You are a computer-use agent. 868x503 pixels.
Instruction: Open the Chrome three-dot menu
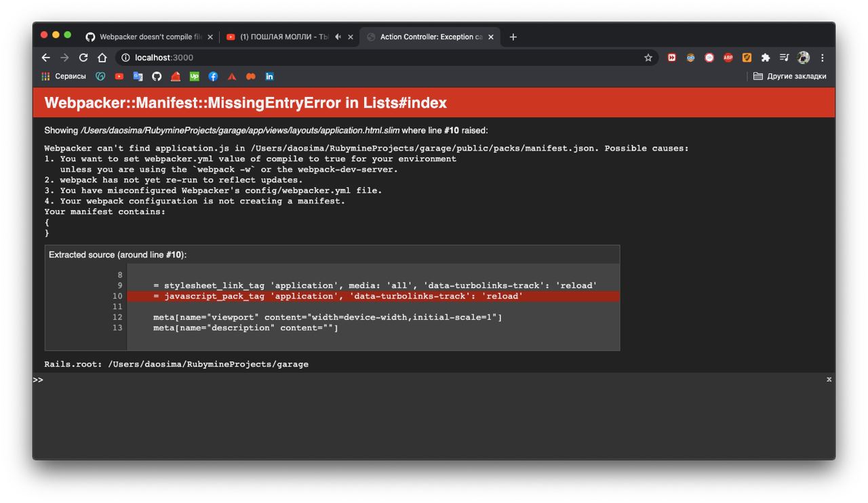pos(822,58)
